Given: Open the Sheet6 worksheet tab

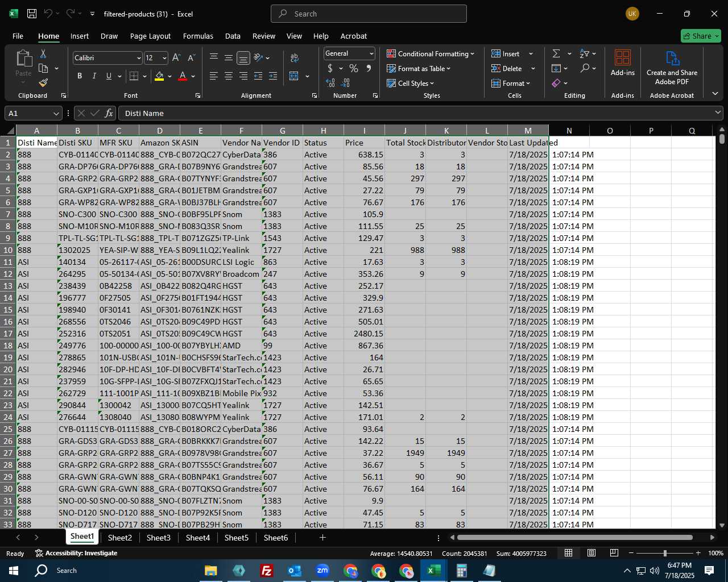Looking at the screenshot, I should click(x=276, y=538).
